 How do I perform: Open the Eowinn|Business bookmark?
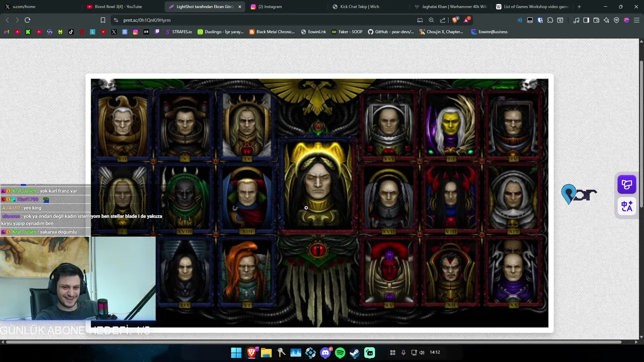coord(490,32)
